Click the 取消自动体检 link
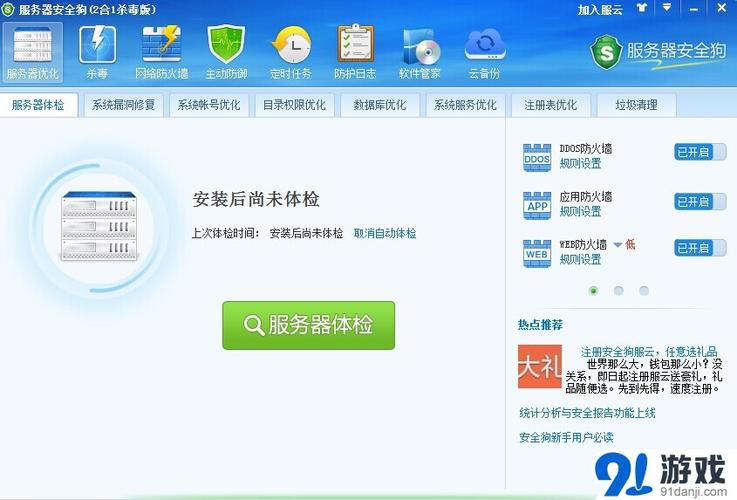This screenshot has height=500, width=737. click(385, 233)
